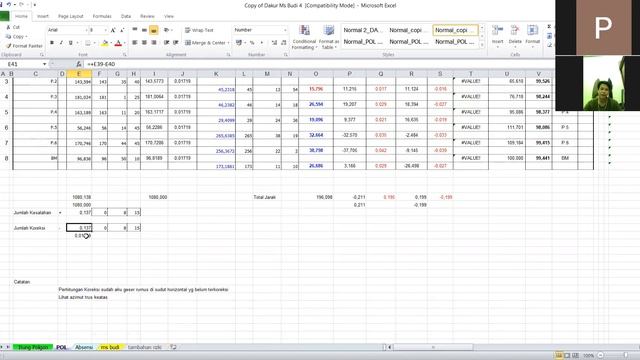Apply Comma Style icon
Image resolution: width=640 pixels, height=360 pixels.
coord(262,42)
